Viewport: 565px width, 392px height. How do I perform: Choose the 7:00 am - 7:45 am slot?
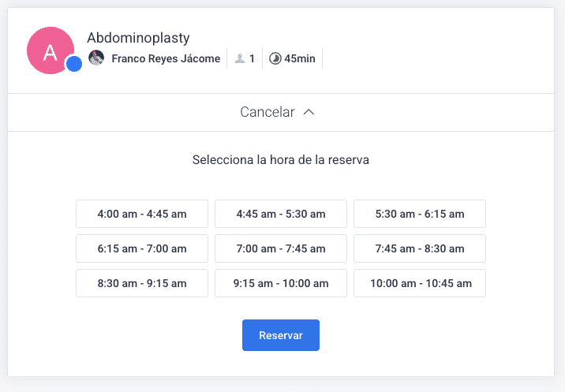coord(281,248)
